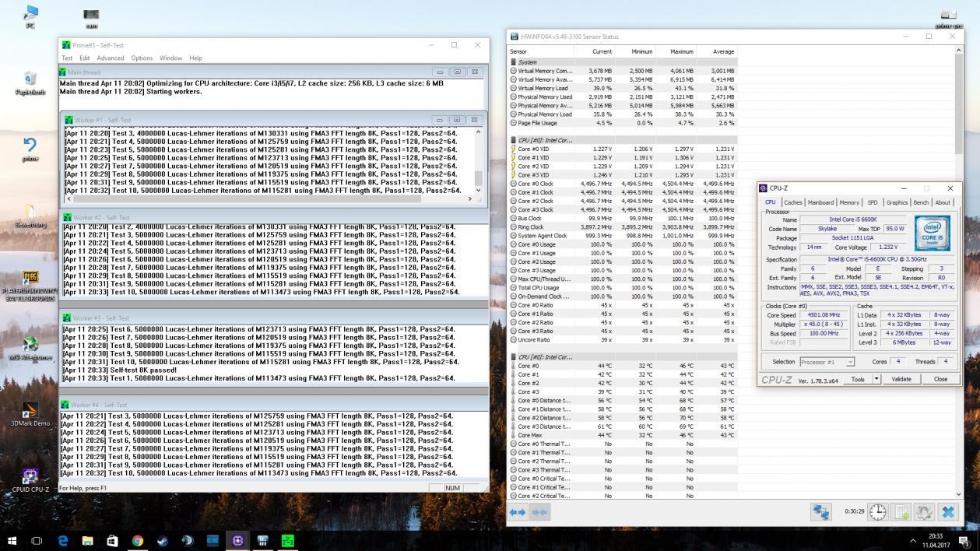Select HWiNFO System section header row

click(622, 61)
